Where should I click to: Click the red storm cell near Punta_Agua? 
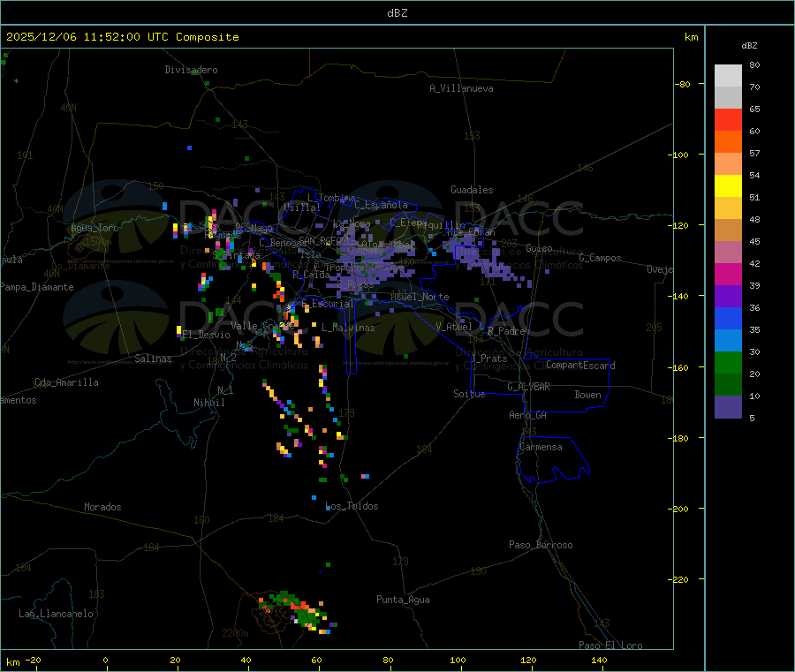point(299,606)
